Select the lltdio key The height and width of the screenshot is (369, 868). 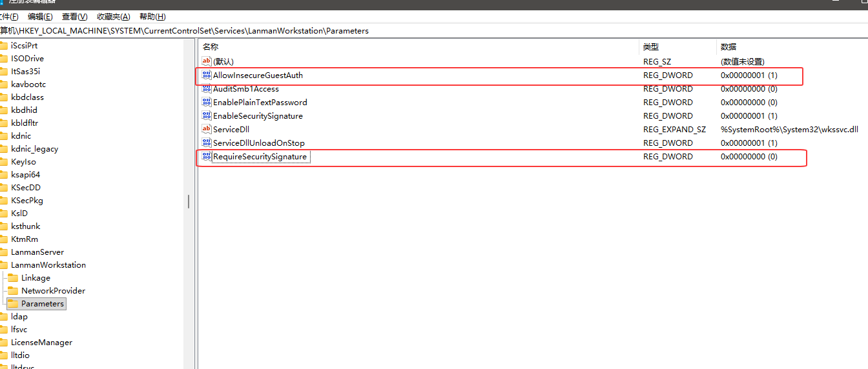tap(20, 355)
